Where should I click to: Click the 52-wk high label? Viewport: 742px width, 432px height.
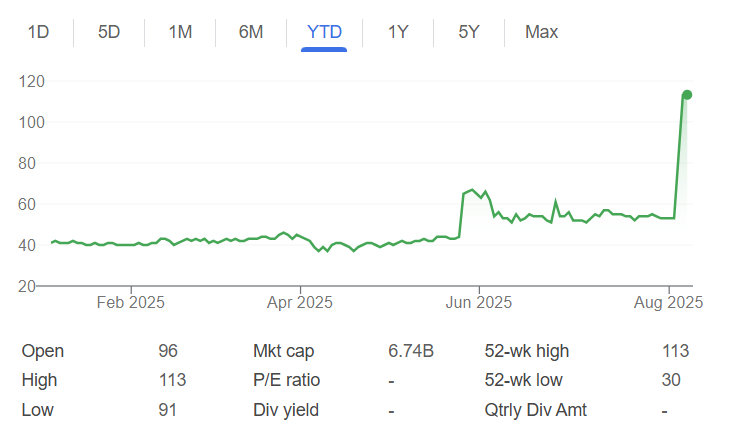[526, 351]
